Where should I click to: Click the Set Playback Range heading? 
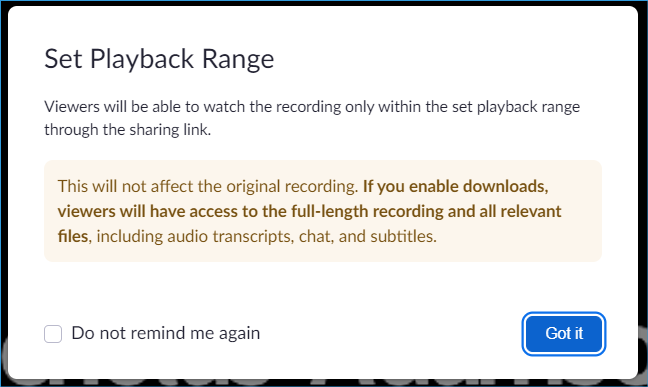coord(159,59)
